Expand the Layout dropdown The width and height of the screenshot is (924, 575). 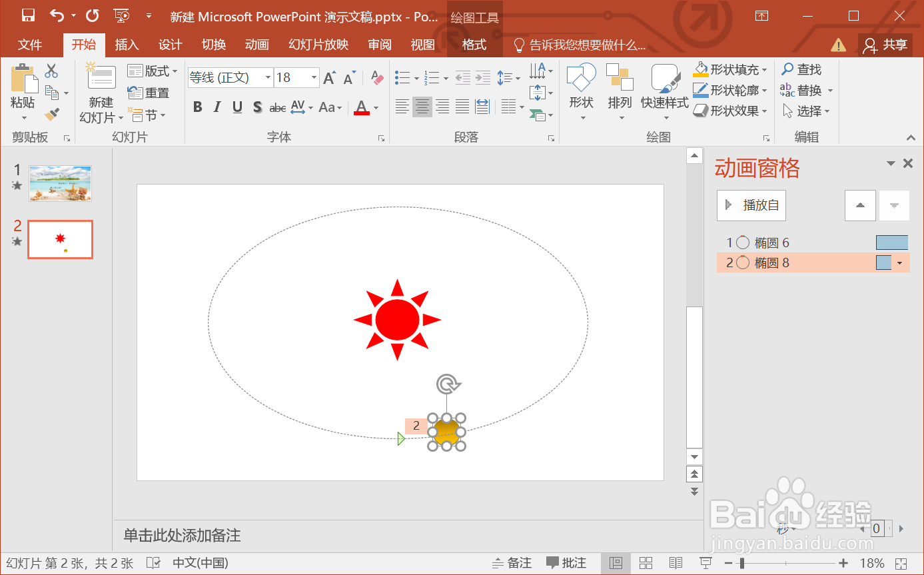click(153, 71)
